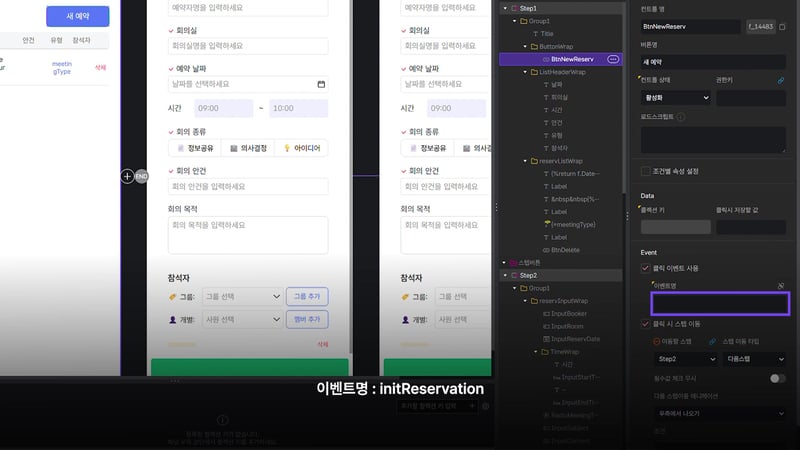Open step transition animation dropdown

pos(719,413)
